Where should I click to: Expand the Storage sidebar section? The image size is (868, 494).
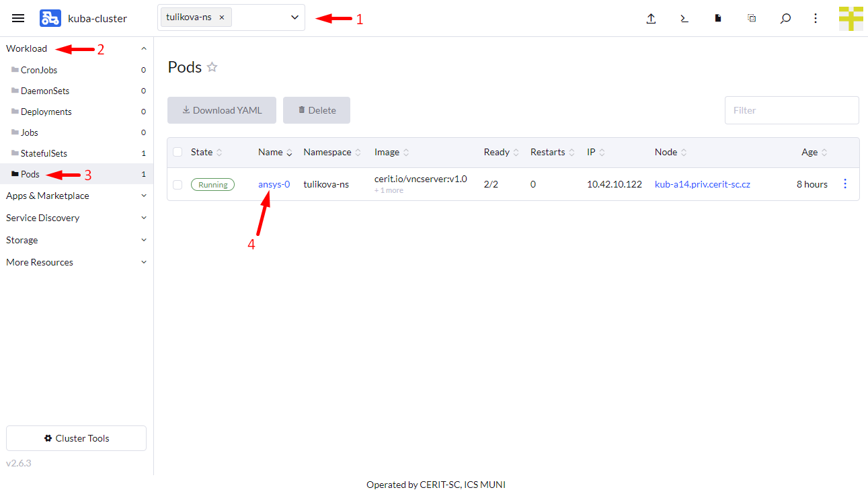[x=76, y=240]
